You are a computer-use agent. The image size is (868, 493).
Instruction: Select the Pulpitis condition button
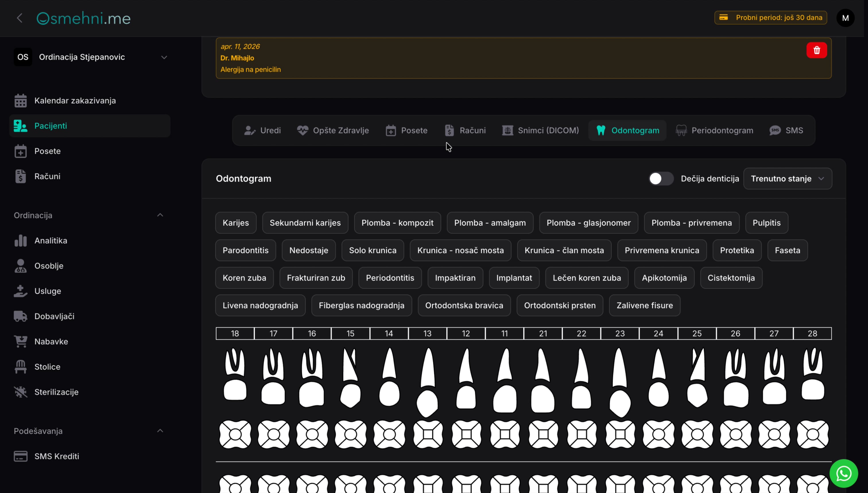point(766,223)
